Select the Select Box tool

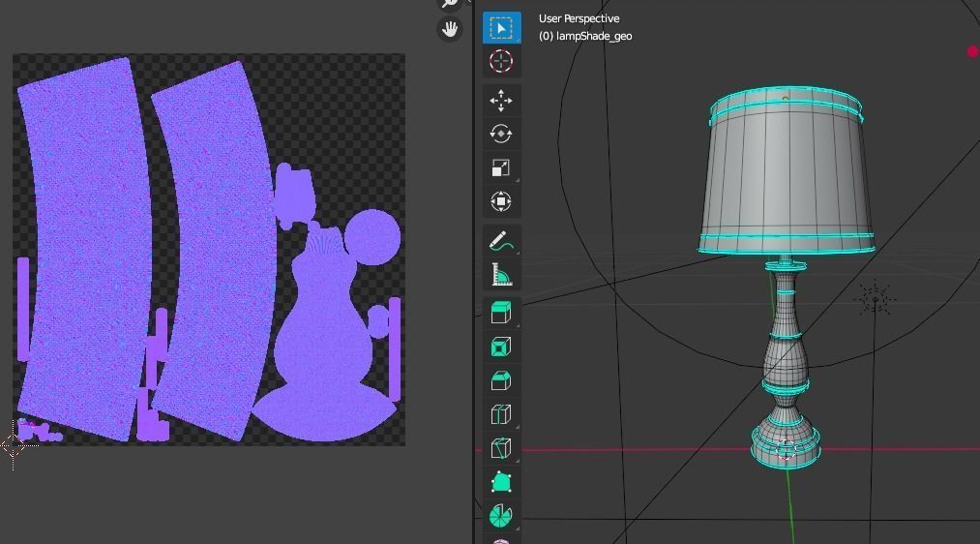pyautogui.click(x=501, y=28)
